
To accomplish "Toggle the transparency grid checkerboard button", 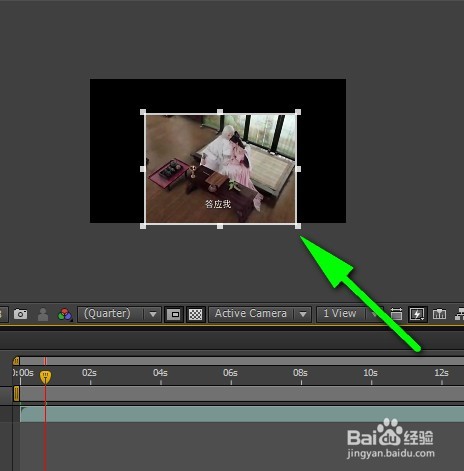I will tap(195, 314).
